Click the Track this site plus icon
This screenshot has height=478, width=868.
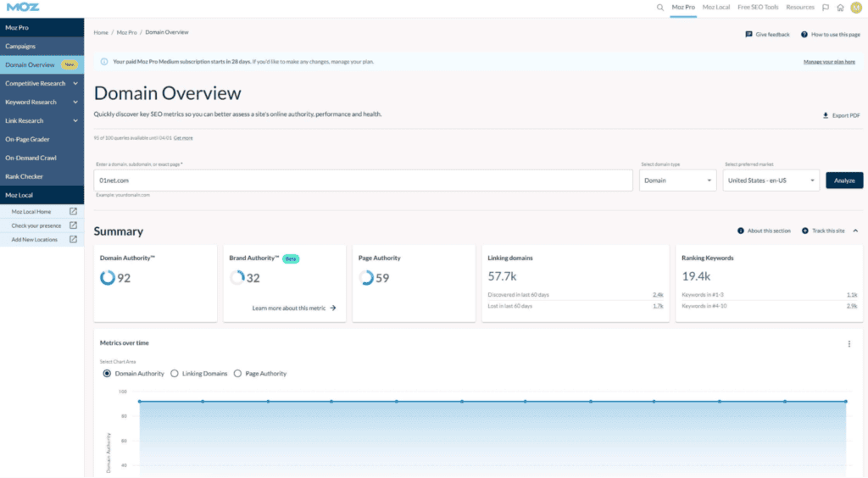(x=805, y=231)
